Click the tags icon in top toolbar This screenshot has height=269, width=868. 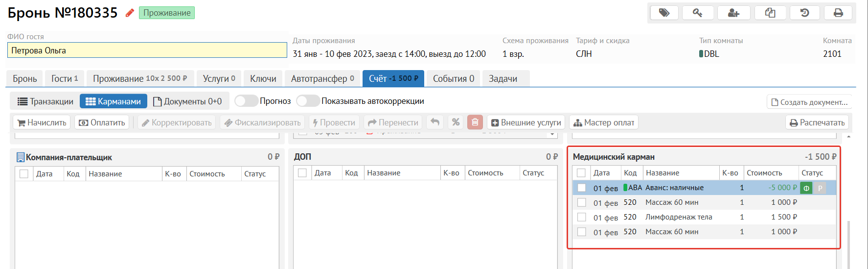click(664, 13)
